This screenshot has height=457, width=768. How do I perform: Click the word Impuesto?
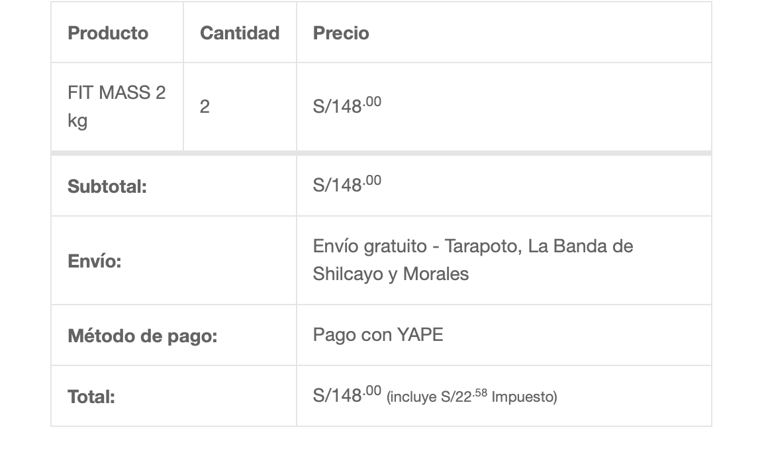point(523,397)
